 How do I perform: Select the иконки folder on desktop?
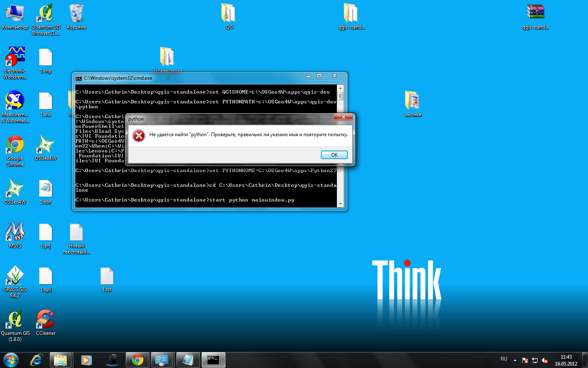[413, 104]
